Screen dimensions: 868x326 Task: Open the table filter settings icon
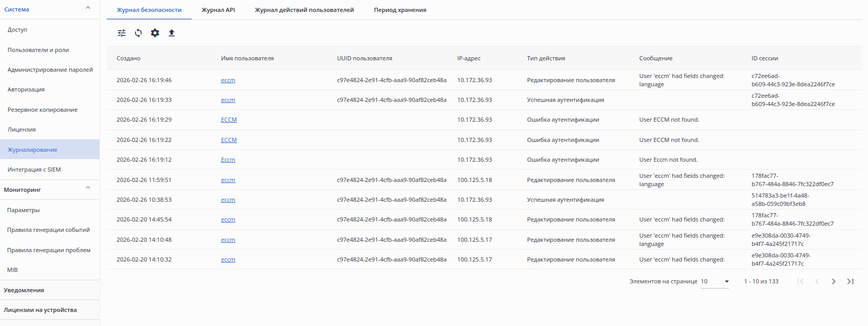click(x=121, y=33)
